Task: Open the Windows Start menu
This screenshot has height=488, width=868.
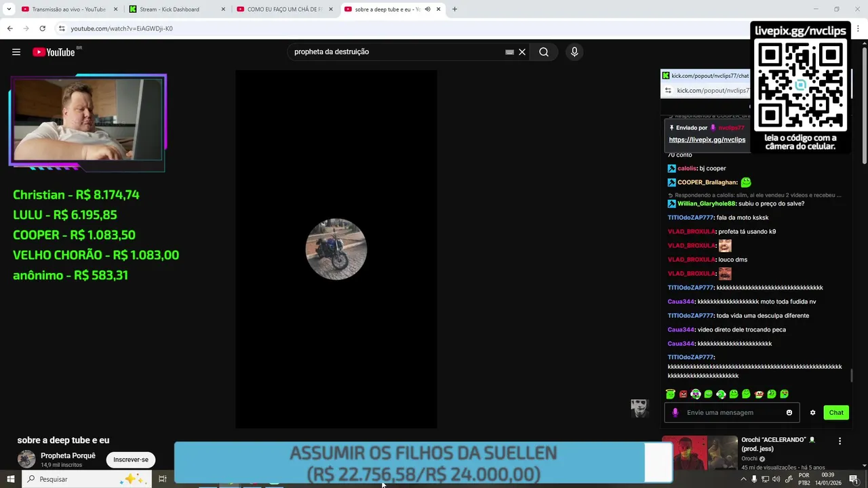Action: pyautogui.click(x=11, y=479)
